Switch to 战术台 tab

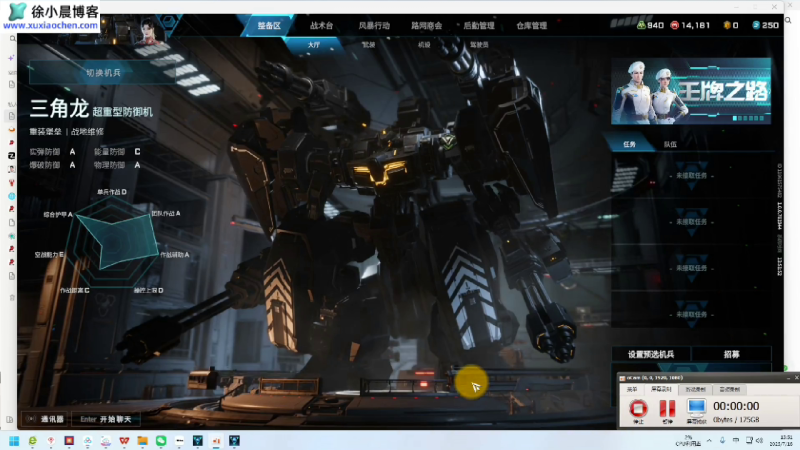click(x=321, y=25)
